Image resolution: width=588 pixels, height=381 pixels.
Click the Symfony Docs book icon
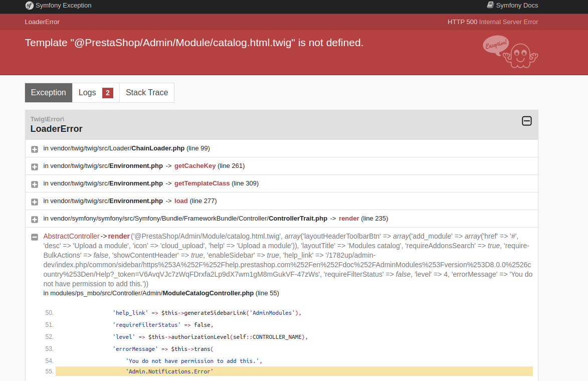pos(490,5)
